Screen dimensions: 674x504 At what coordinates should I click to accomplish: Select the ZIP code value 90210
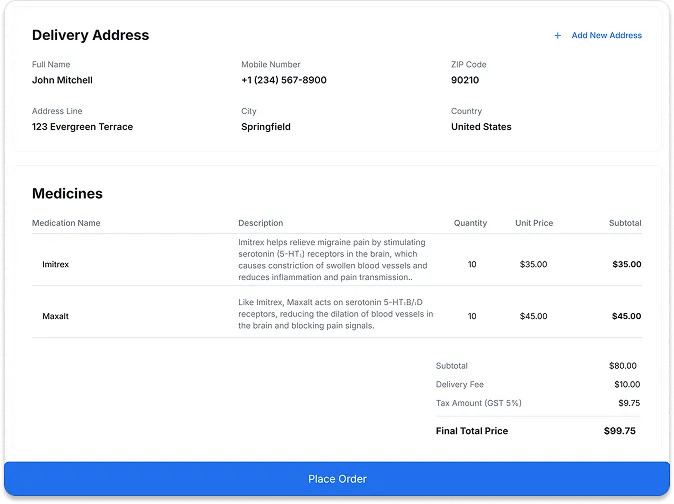(x=465, y=80)
